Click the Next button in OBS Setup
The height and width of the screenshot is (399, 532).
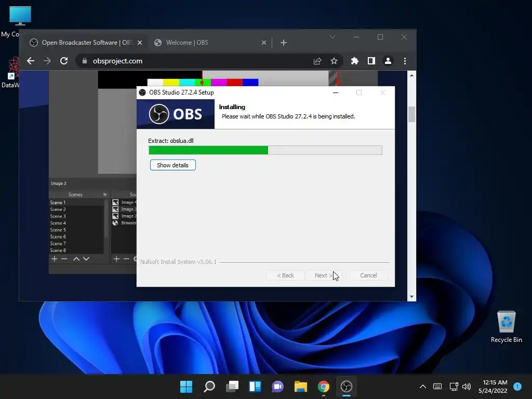coord(324,275)
